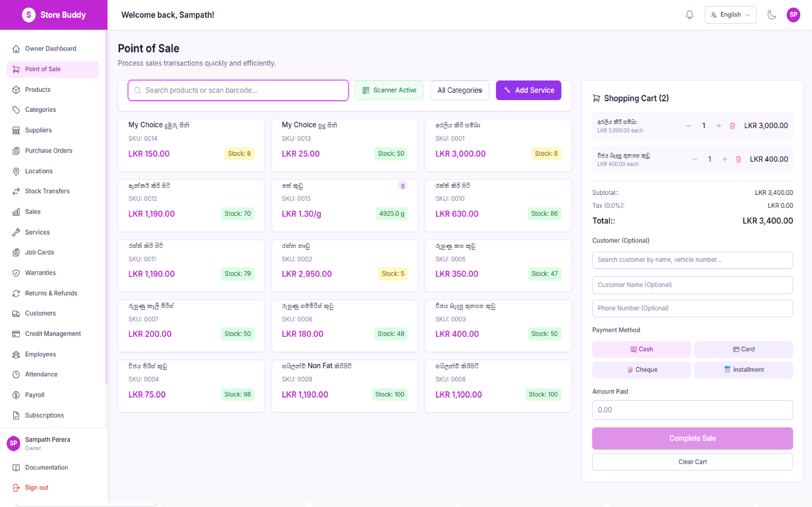This screenshot has height=507, width=812.
Task: Decrease quantity of LKR 400.00 cart item
Action: click(695, 159)
